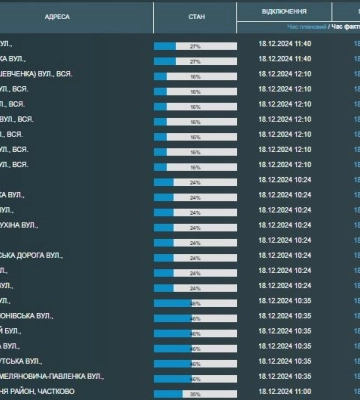Click the 36% progress bar in РАЙОН, ЧАСТКОВО row

195,394
